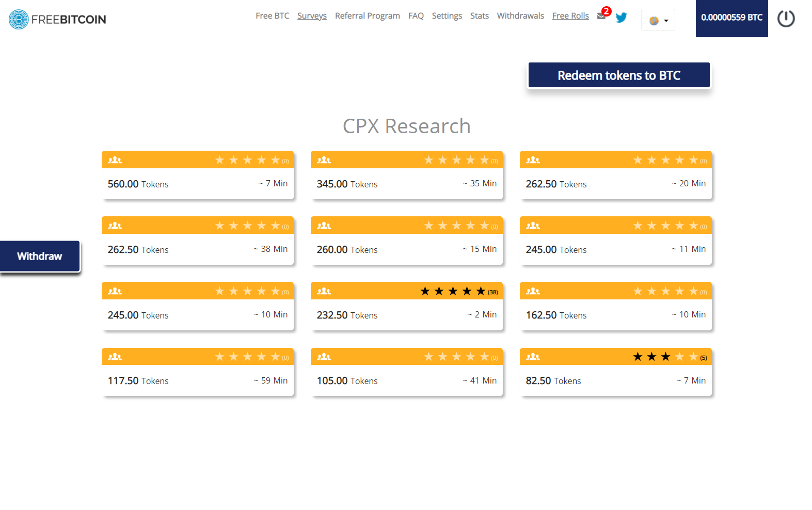Click the group icon on 82.50 Tokens card

coord(533,357)
